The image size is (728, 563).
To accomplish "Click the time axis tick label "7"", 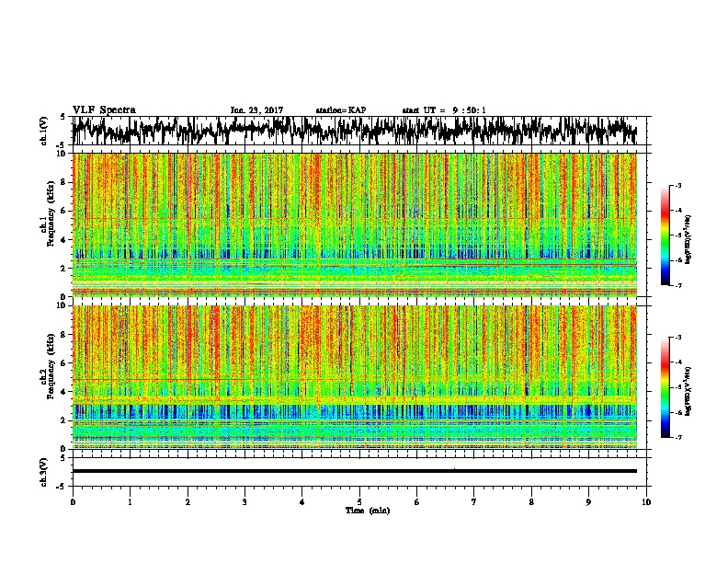I will [x=474, y=502].
